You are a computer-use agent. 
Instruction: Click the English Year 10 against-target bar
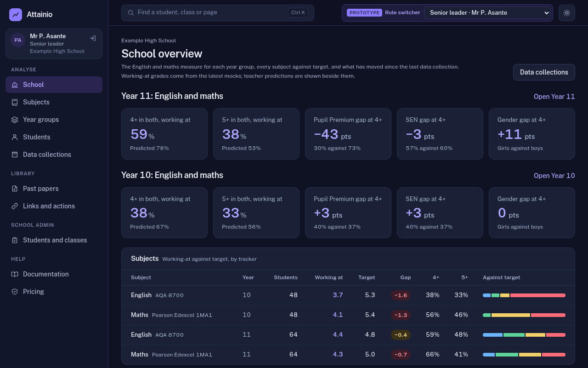click(x=524, y=295)
